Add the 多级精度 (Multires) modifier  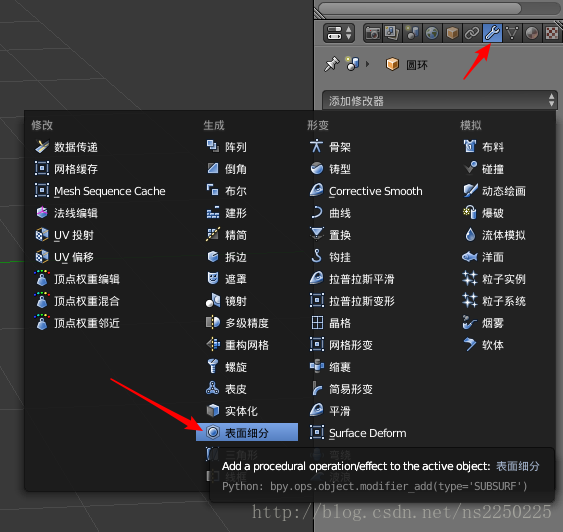(x=237, y=323)
